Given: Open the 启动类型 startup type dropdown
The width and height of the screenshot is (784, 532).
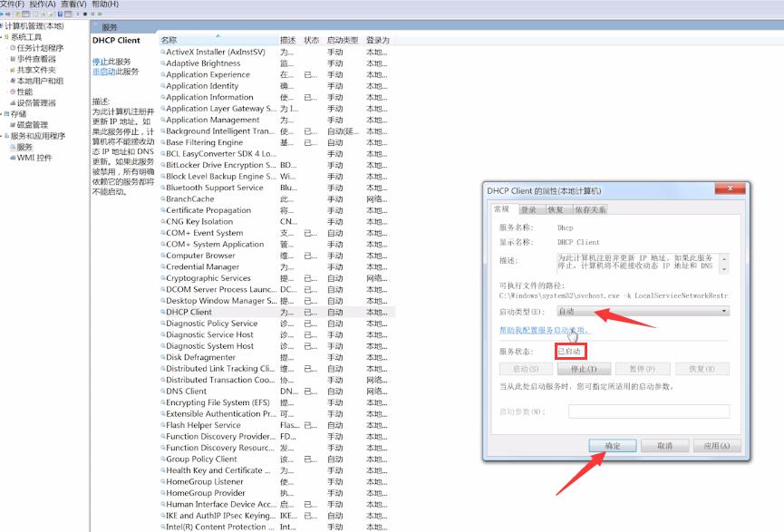Looking at the screenshot, I should point(643,312).
